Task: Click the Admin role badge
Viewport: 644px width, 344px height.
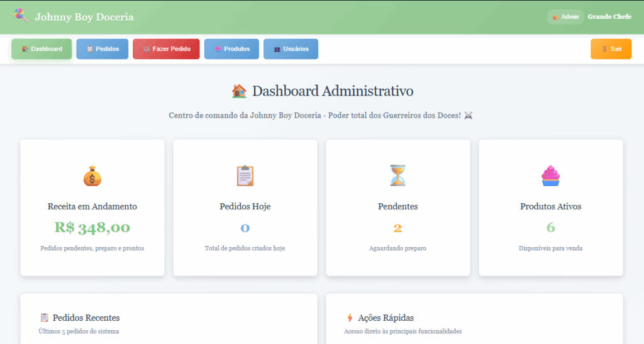Action: coord(565,17)
